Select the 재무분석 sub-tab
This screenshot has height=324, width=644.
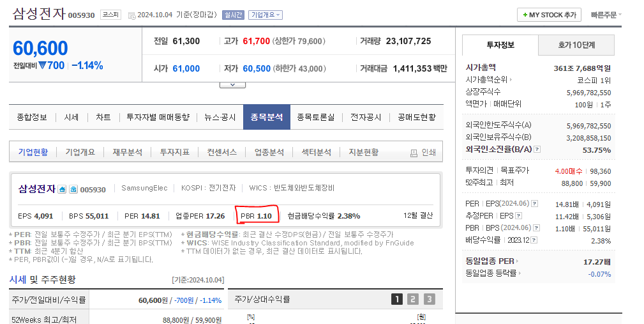127,152
